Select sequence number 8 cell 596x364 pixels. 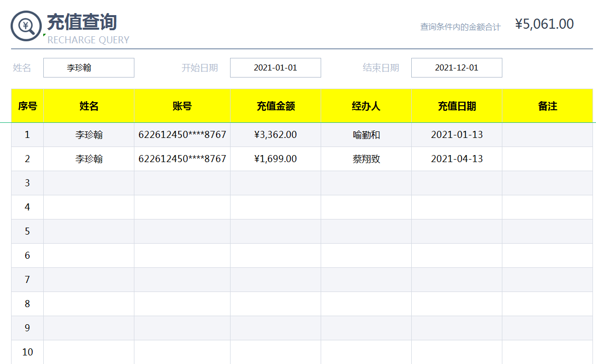coord(27,304)
